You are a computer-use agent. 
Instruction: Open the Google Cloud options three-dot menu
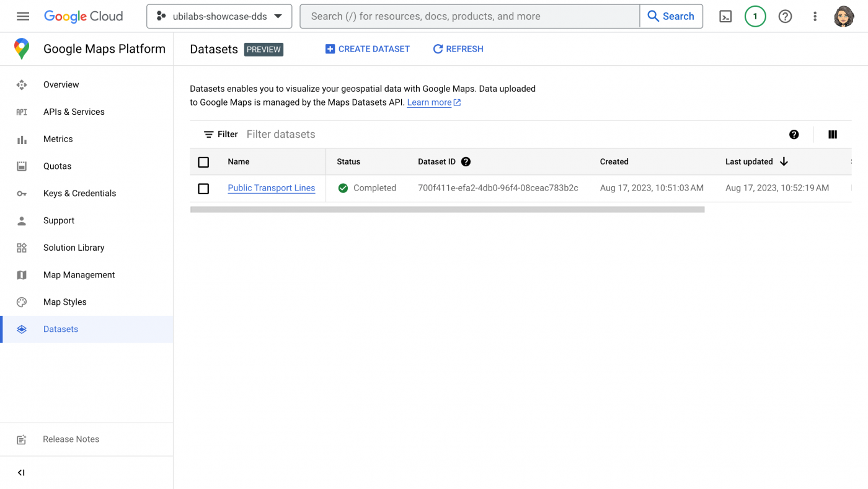(x=815, y=16)
